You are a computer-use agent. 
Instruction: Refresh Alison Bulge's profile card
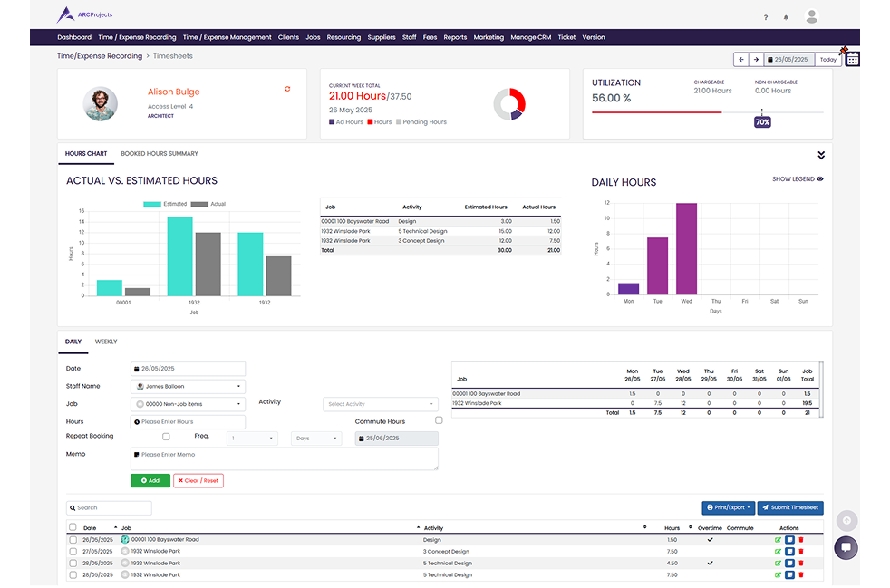[x=287, y=89]
